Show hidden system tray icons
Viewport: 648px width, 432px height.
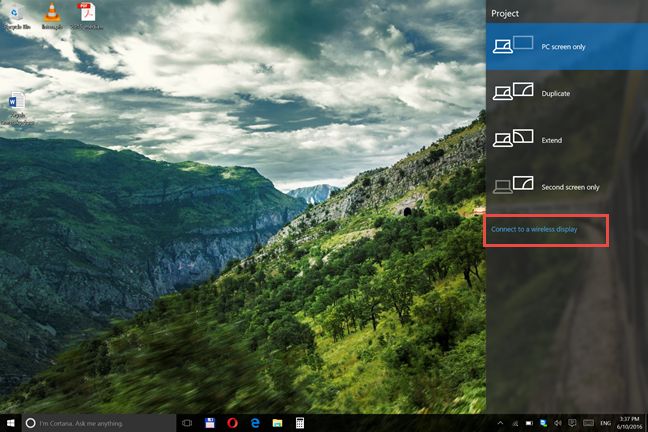tap(500, 423)
